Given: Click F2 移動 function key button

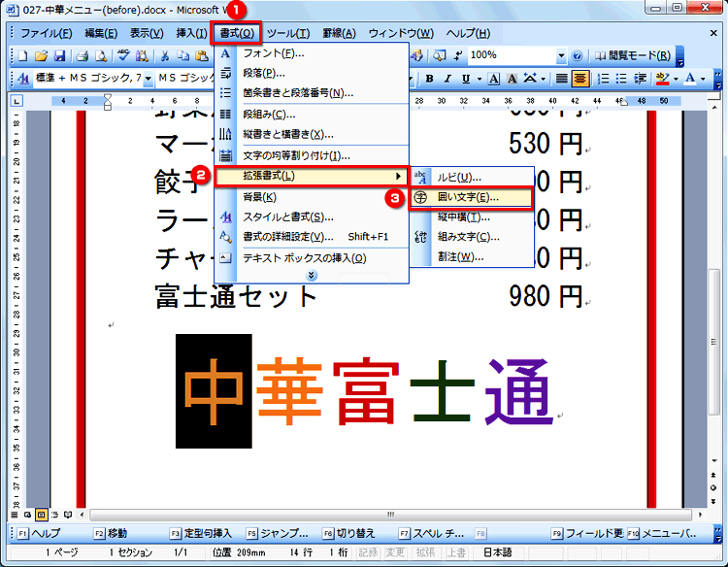Looking at the screenshot, I should click(x=111, y=534).
